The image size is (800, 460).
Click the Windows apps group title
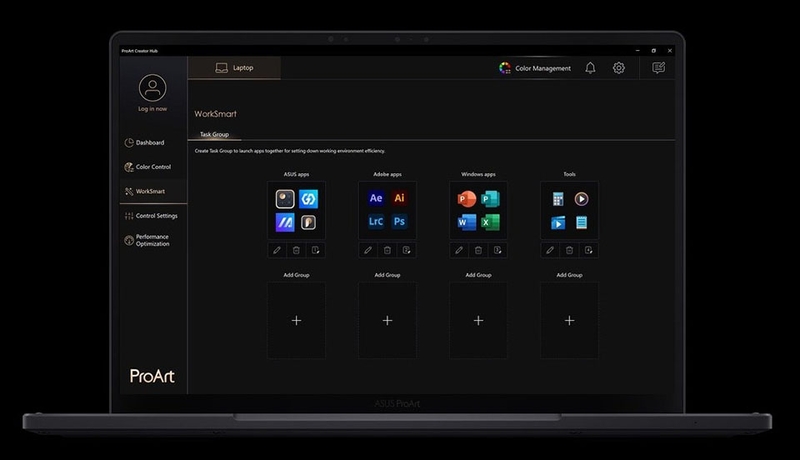click(478, 174)
